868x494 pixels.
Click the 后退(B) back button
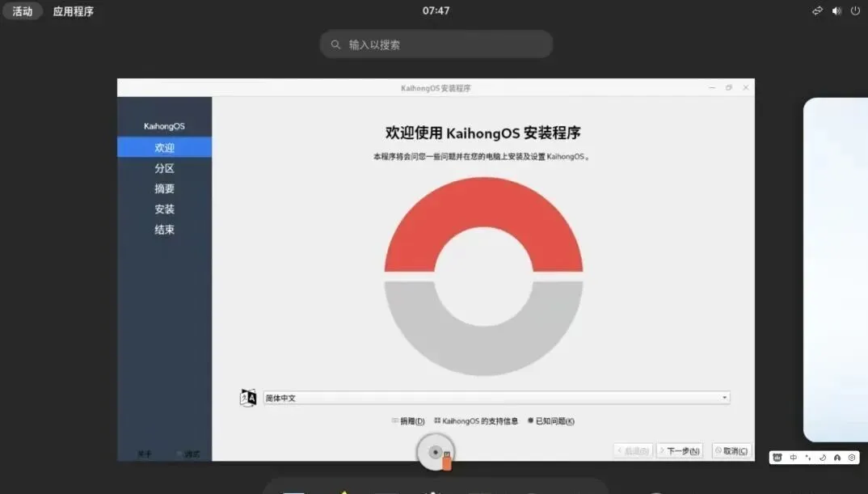(x=633, y=451)
